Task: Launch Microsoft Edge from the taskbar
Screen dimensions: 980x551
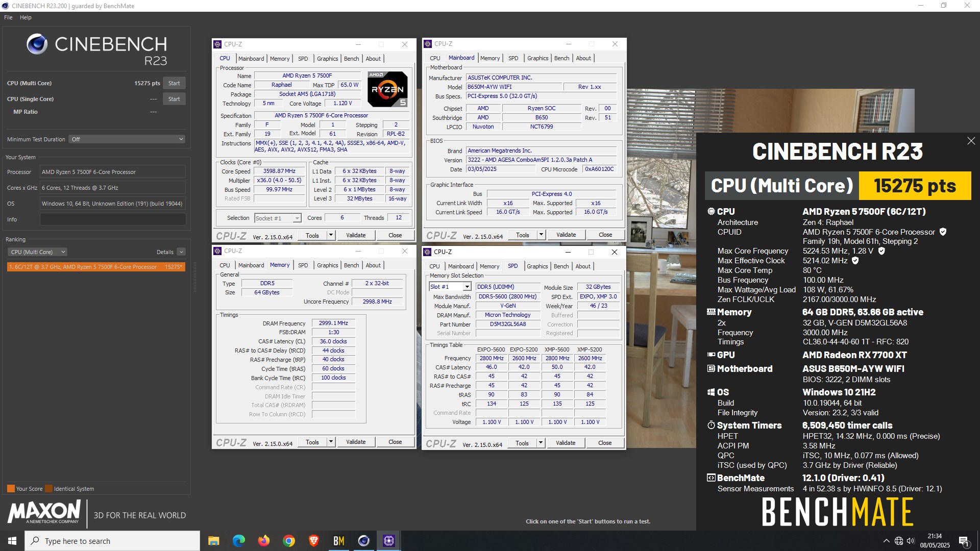Action: click(238, 541)
